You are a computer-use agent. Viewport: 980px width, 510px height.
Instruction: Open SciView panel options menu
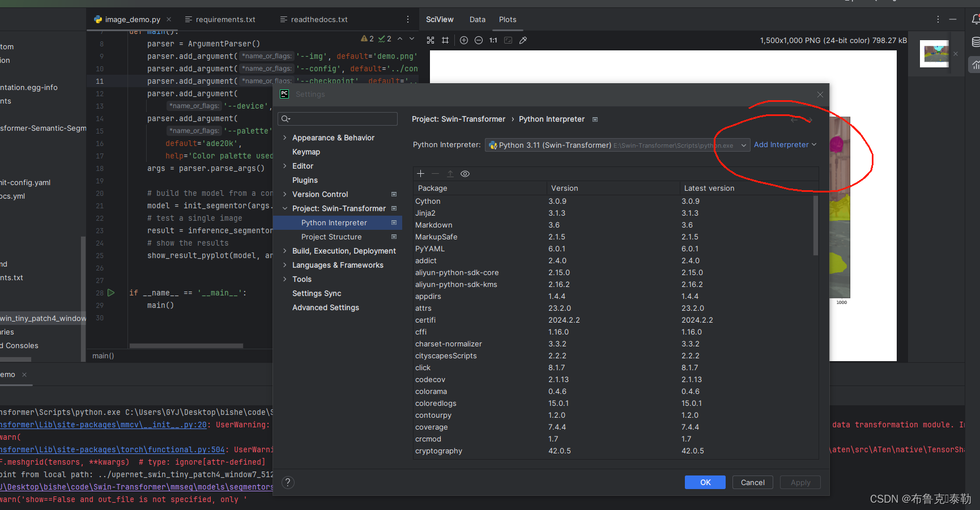coord(938,19)
